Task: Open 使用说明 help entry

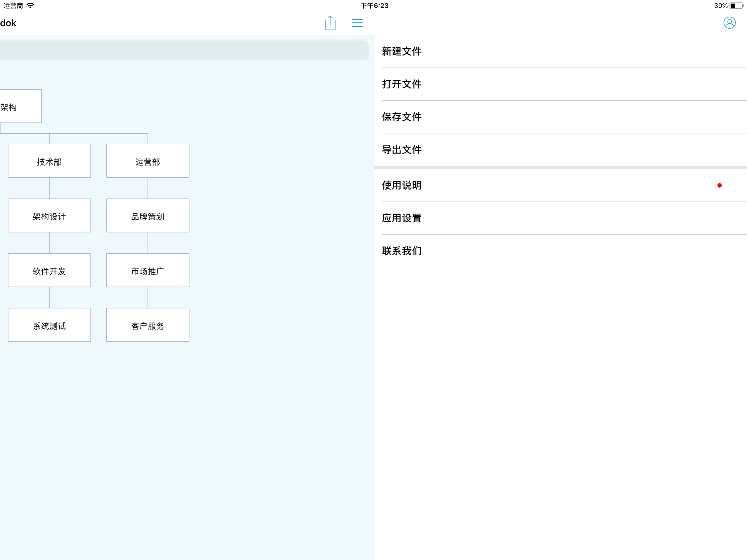Action: click(x=402, y=185)
